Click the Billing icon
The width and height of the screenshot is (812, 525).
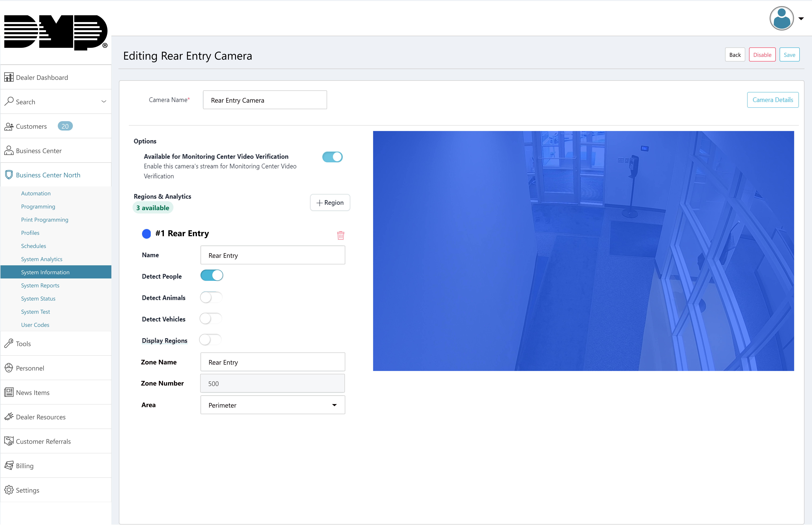coord(9,465)
